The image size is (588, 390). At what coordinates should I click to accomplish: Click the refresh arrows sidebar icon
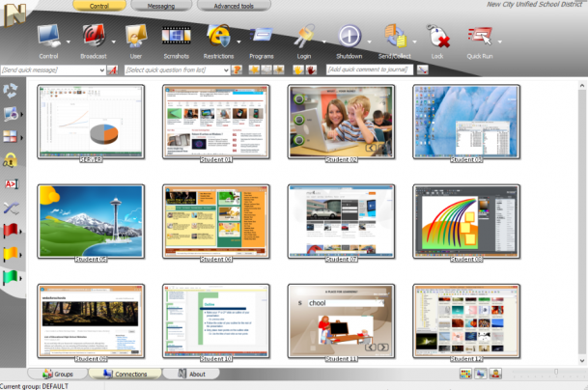(10, 91)
